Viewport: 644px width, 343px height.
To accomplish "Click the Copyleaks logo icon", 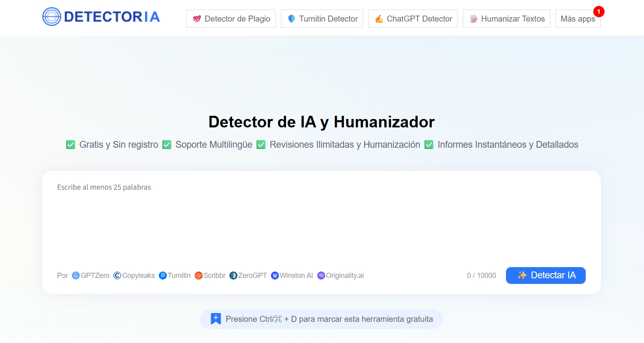I will pyautogui.click(x=117, y=276).
